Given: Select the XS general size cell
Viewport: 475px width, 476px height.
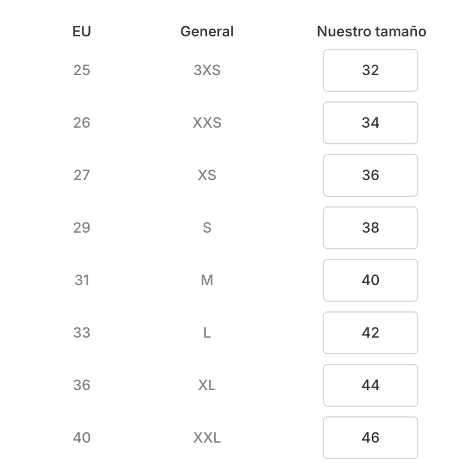Looking at the screenshot, I should (207, 175).
